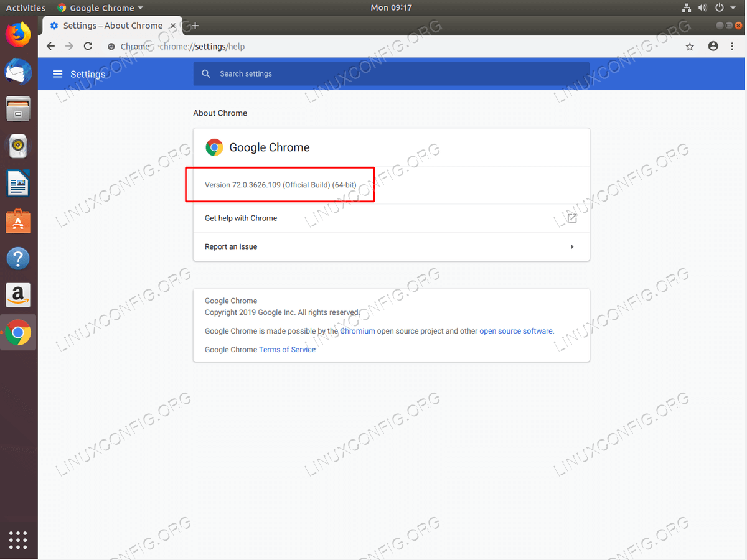The height and width of the screenshot is (560, 747).
Task: Click the About Chrome heading
Action: tap(220, 113)
